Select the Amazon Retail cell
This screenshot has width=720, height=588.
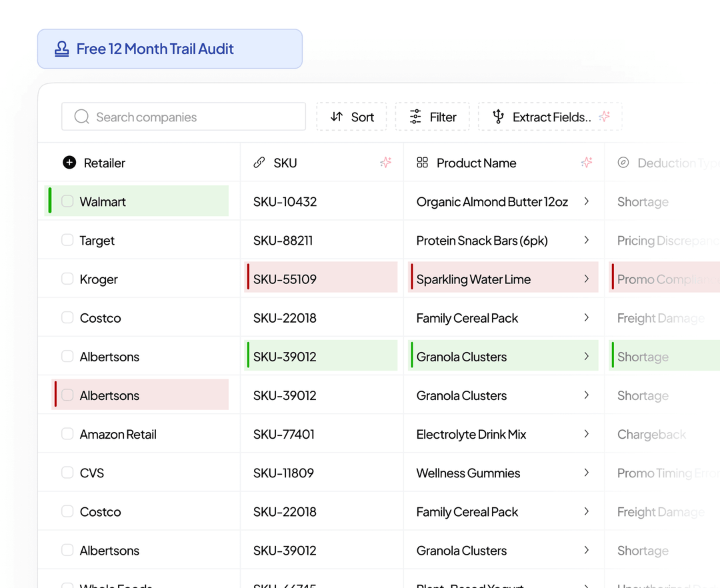coord(139,434)
